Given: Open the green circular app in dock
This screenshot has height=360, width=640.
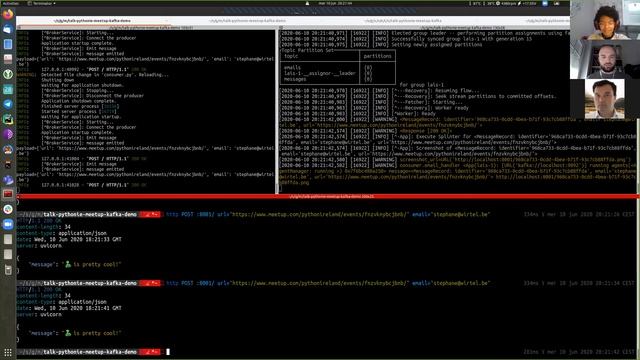Looking at the screenshot, I should pyautogui.click(x=8, y=74).
